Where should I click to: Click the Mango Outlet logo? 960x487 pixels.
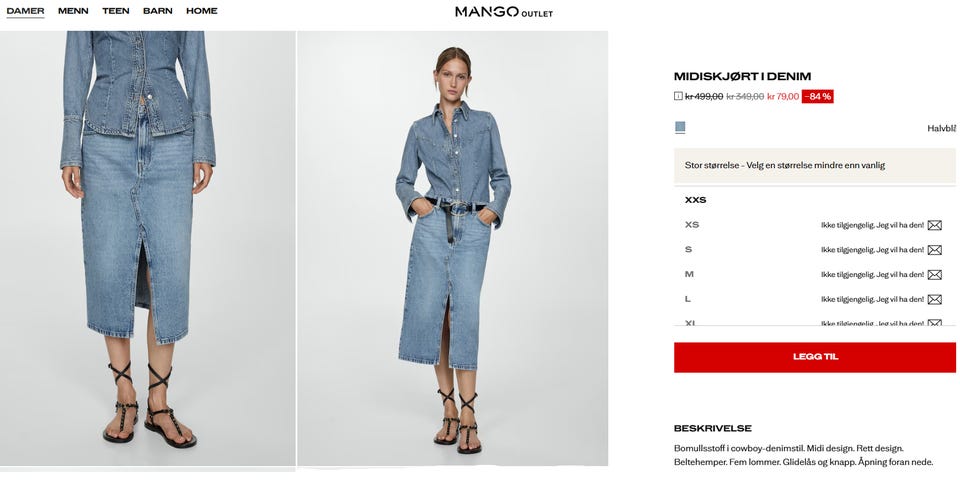(504, 12)
